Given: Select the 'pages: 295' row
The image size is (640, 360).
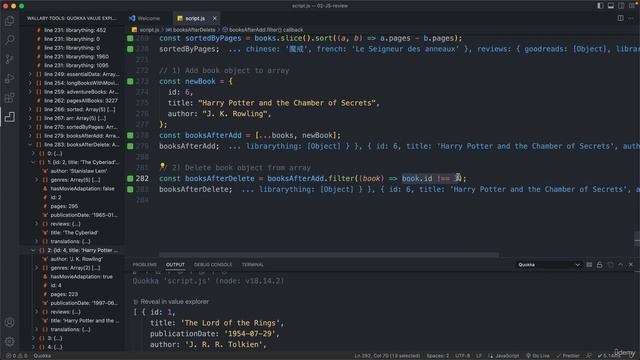Looking at the screenshot, I should point(73,206).
